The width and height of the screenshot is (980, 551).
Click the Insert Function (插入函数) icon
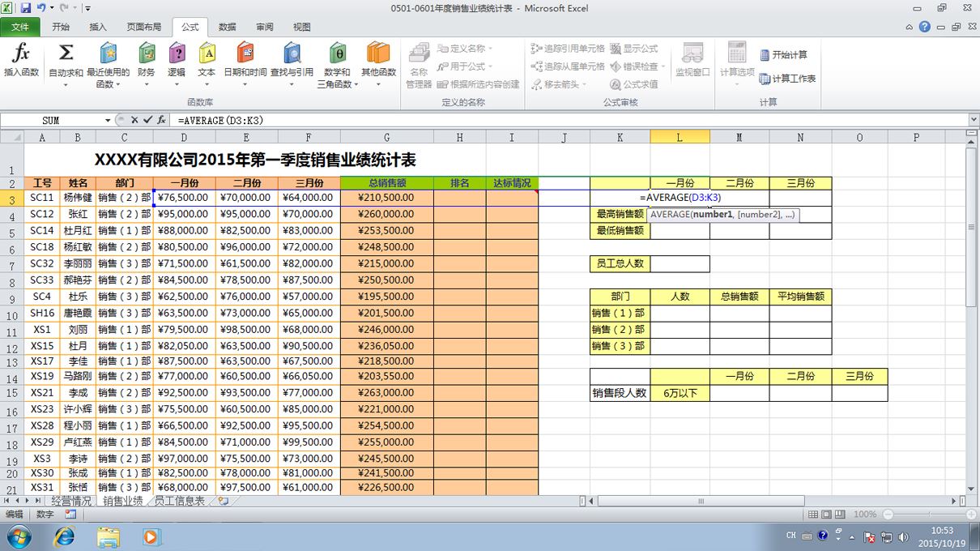click(x=21, y=61)
